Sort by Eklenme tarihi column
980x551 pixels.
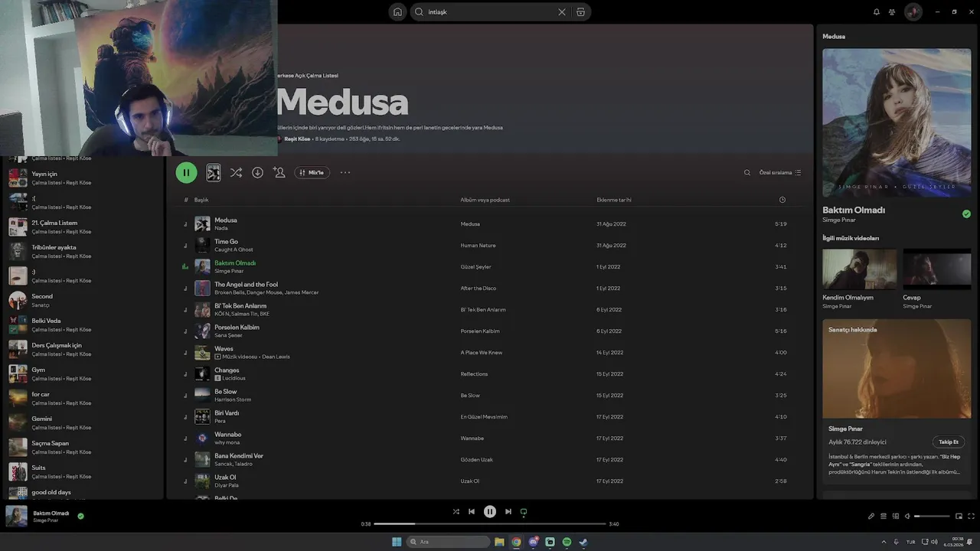pyautogui.click(x=614, y=200)
